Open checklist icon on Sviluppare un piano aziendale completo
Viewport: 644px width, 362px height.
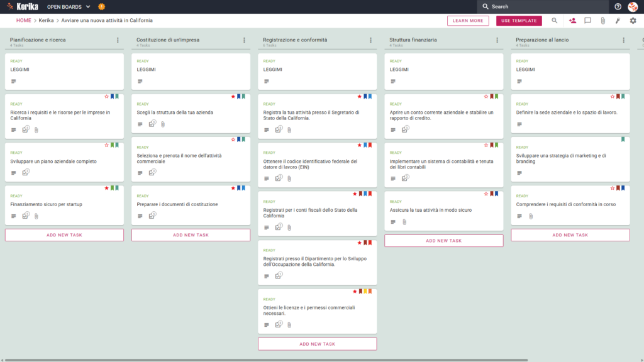coord(26,172)
